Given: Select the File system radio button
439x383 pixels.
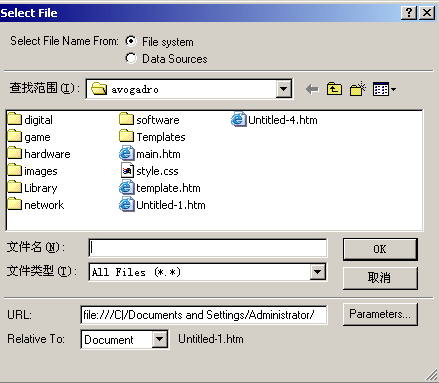Looking at the screenshot, I should (131, 41).
